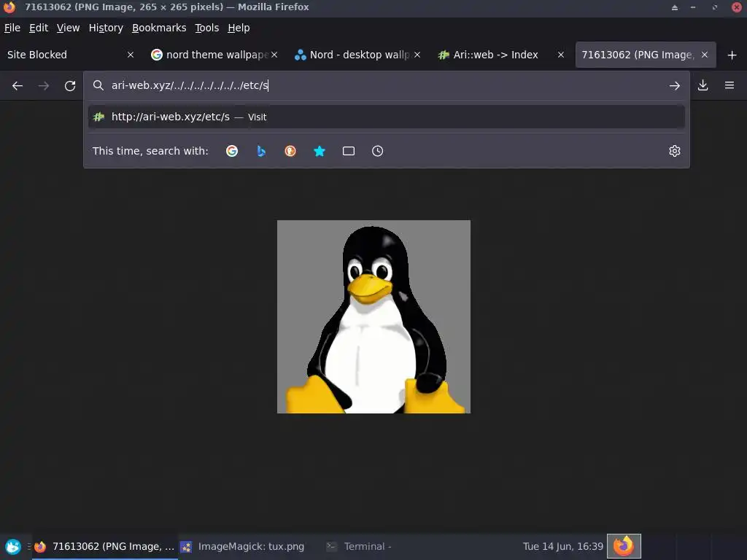Click the Tux penguin image
The height and width of the screenshot is (560, 747).
(x=373, y=316)
